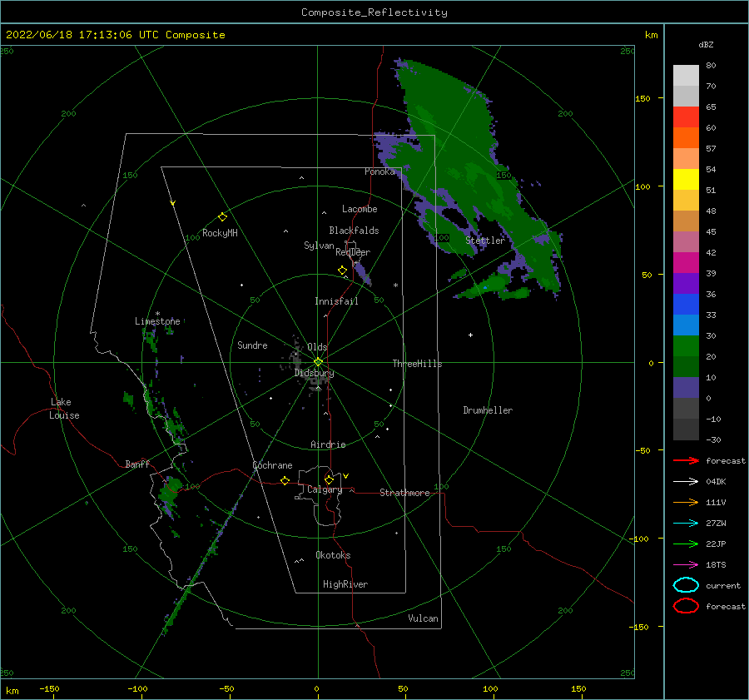Click the Sundre label
749x700 pixels.
pyautogui.click(x=252, y=345)
